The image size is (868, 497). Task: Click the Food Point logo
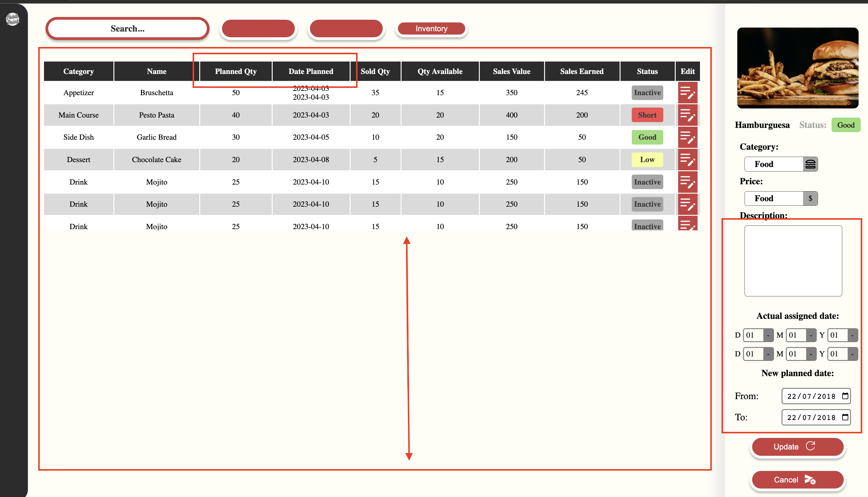13,19
